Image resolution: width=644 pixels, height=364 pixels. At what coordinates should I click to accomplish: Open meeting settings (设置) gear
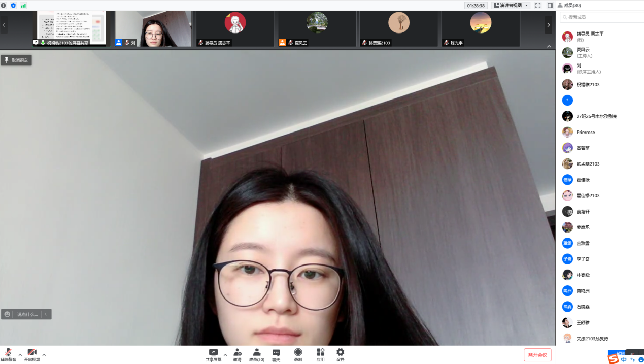(340, 353)
